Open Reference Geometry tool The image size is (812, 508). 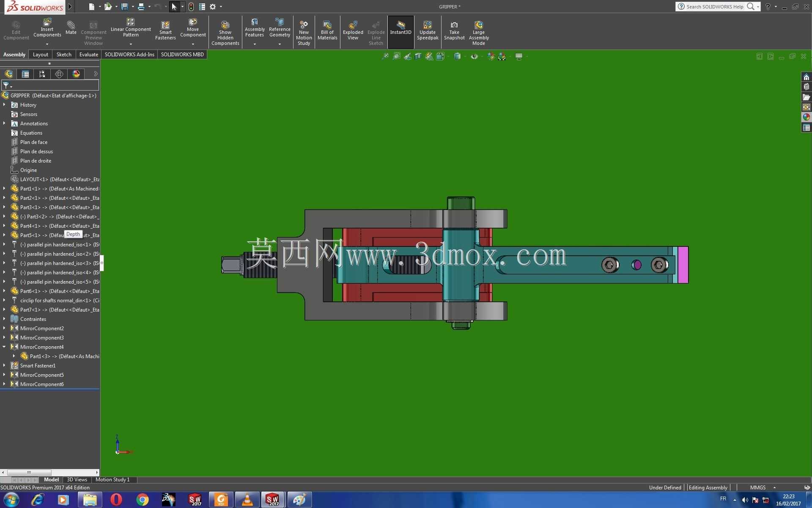point(280,28)
